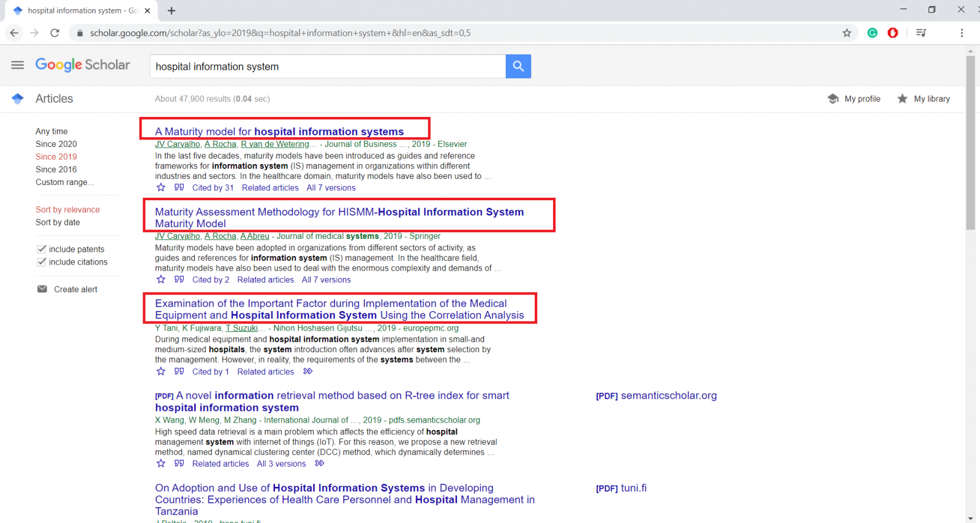Cite the 'A Maturity model' article via quote icon
Viewport: 980px width, 523px height.
point(179,187)
